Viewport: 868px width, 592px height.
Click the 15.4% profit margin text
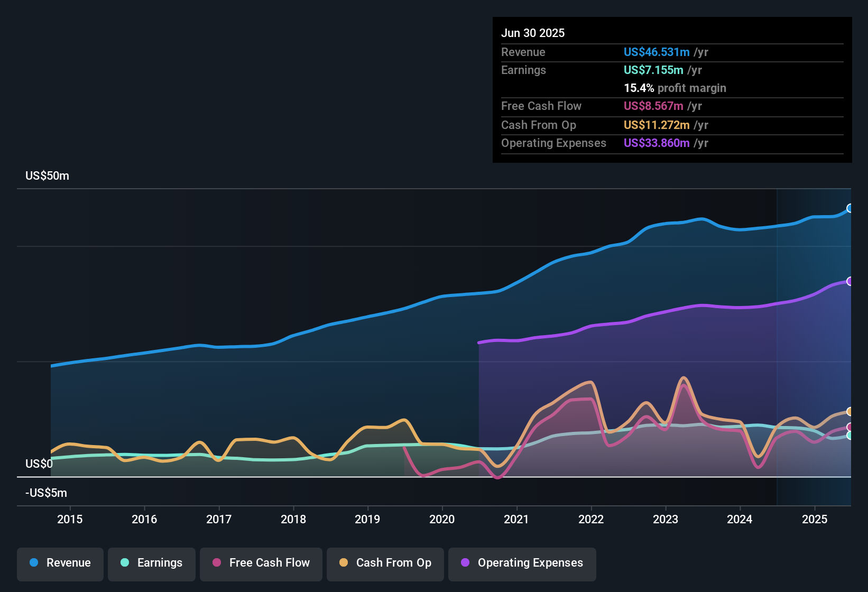(675, 88)
